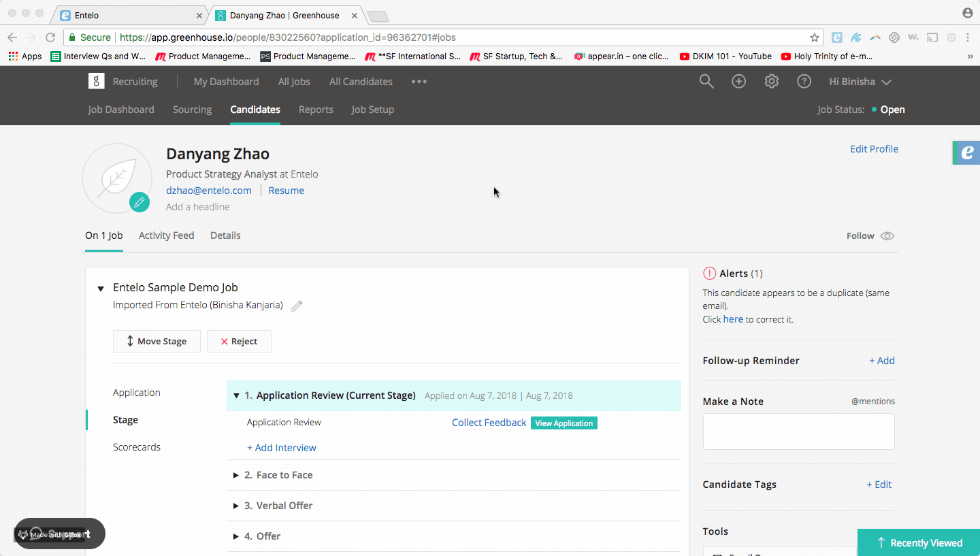Screen dimensions: 980x556
Task: Open the three dots more menu in navigation
Action: point(419,82)
